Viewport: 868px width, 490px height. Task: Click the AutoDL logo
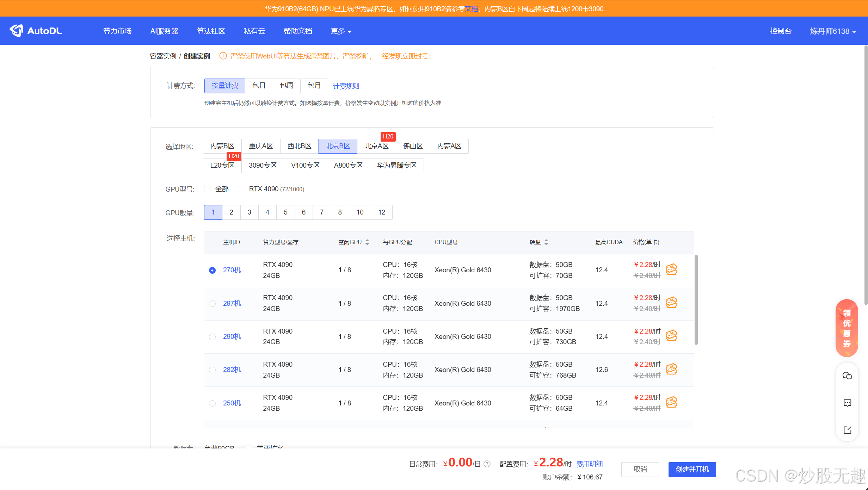tap(36, 31)
